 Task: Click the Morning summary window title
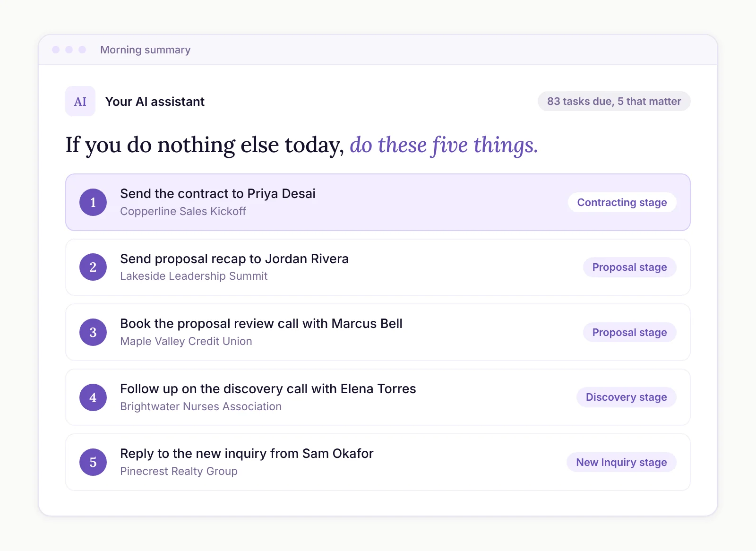point(146,50)
